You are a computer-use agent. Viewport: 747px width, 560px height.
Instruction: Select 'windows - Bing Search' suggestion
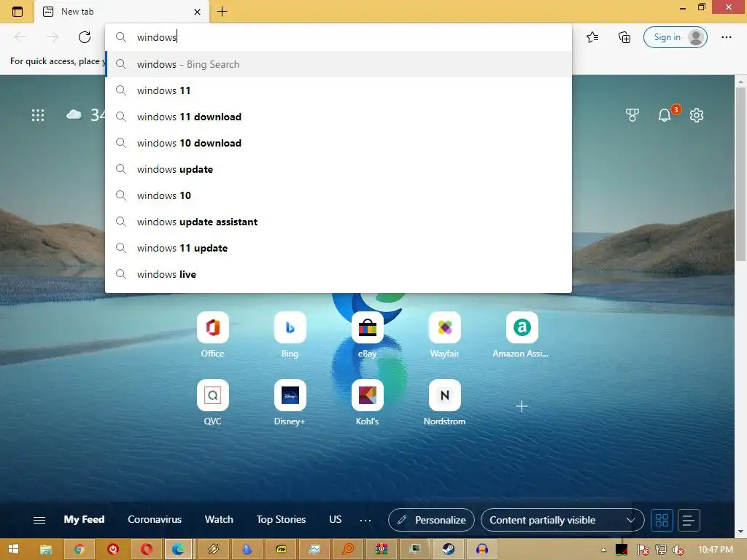(338, 64)
